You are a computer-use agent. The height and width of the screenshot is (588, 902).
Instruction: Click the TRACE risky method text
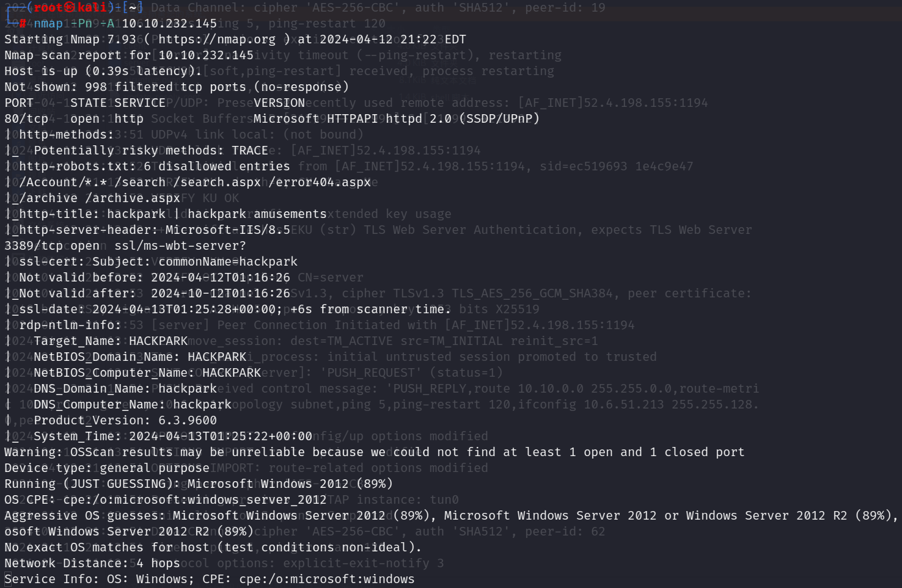[x=249, y=150]
